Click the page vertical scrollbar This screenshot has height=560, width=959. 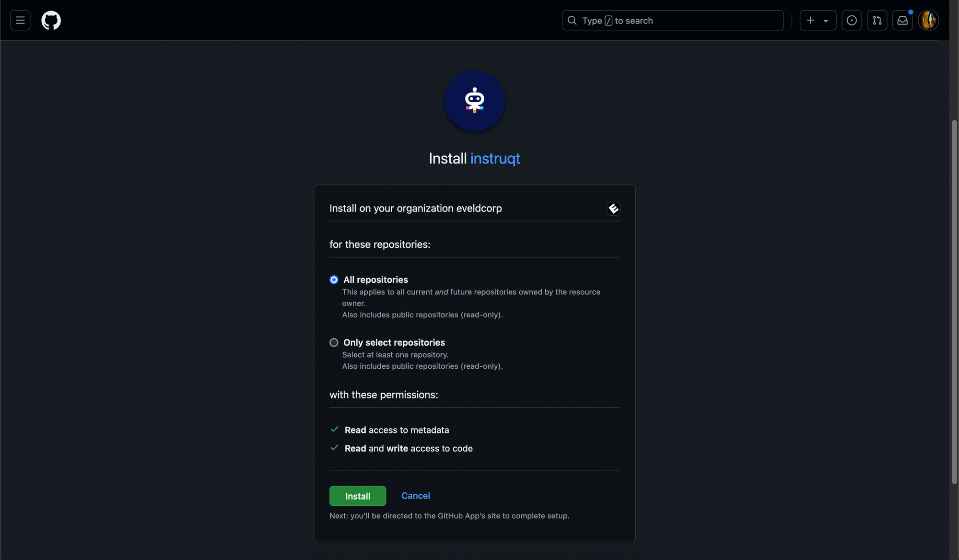point(954,302)
